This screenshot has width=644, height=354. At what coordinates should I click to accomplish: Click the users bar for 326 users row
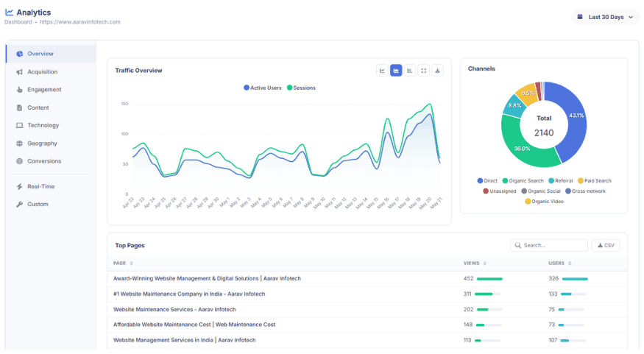pos(575,279)
